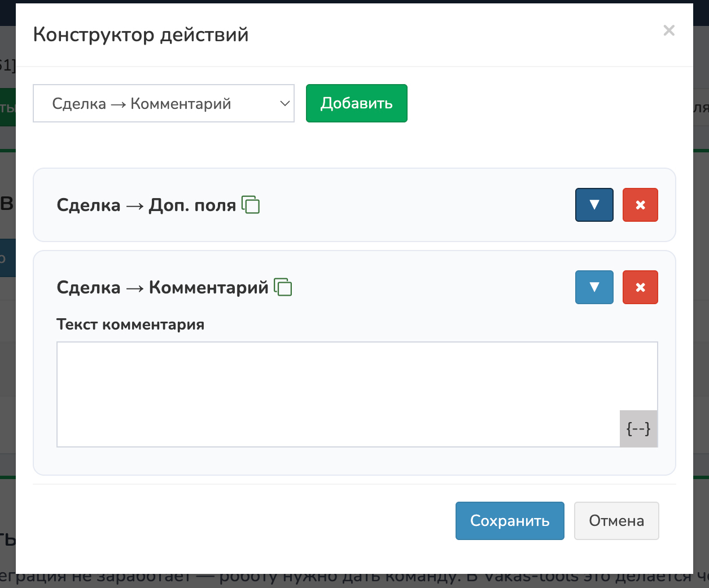This screenshot has width=709, height=588.
Task: Click the Сделка → Комментарий heading
Action: [163, 287]
